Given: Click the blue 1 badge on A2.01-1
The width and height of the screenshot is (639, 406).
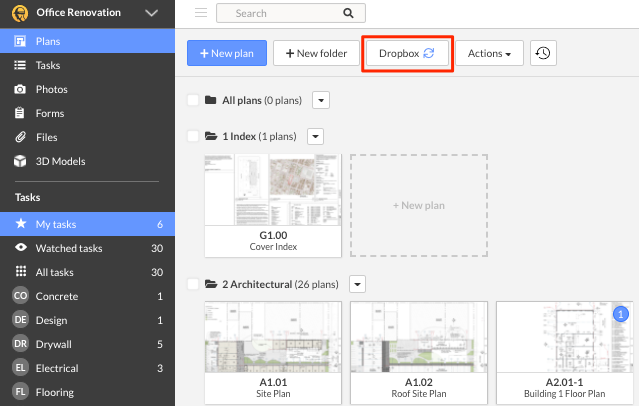Looking at the screenshot, I should coord(621,314).
